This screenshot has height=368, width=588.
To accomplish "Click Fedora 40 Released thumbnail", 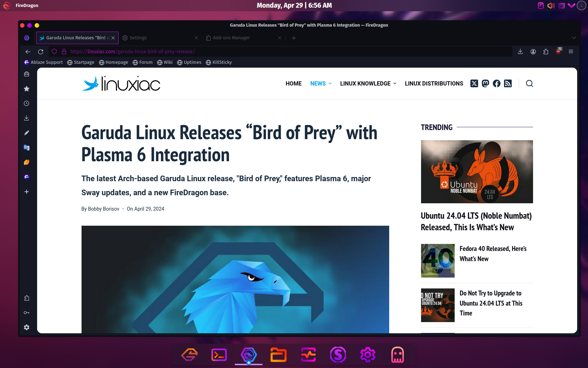I will click(437, 261).
